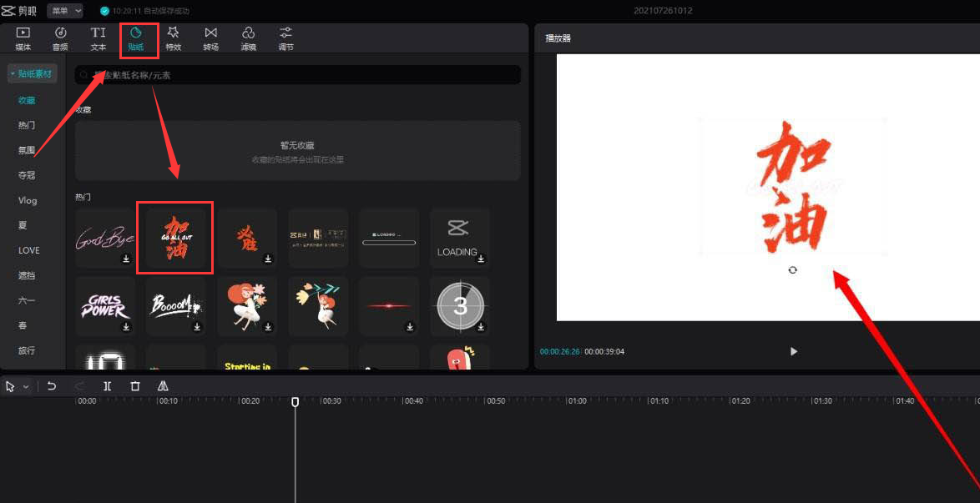Choose the red lens flare sticker
This screenshot has height=503, width=980.
click(389, 306)
